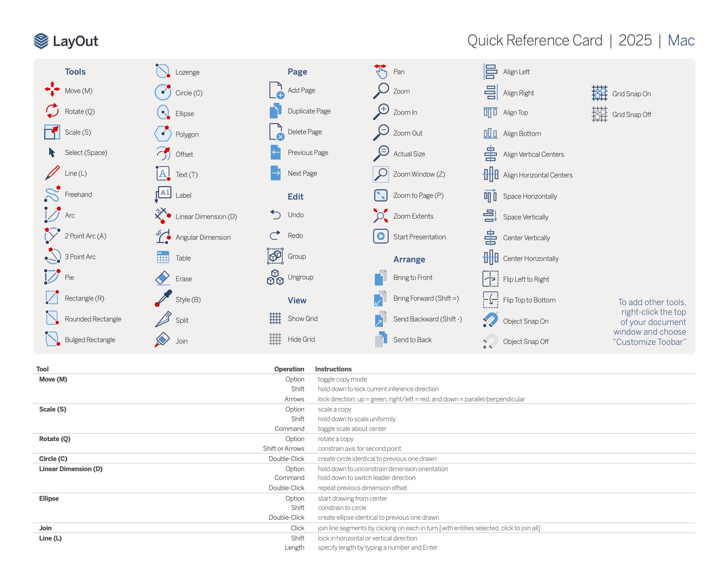Click the Style eyedropper icon

[x=163, y=299]
